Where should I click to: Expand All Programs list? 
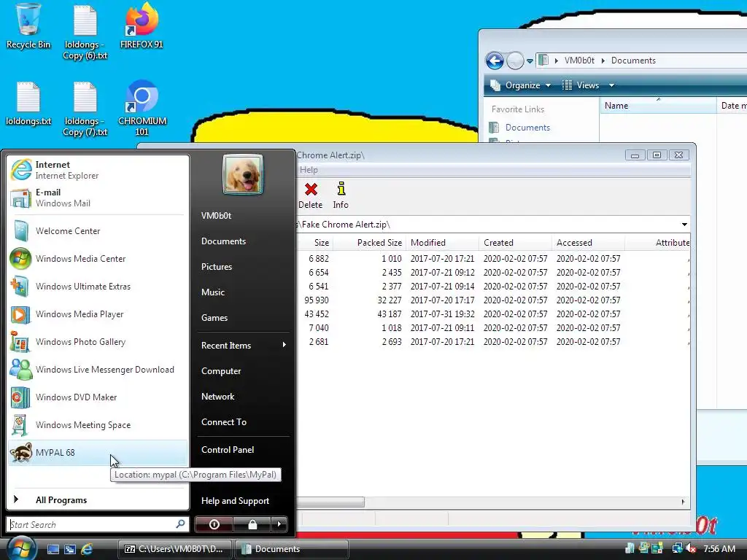98,499
